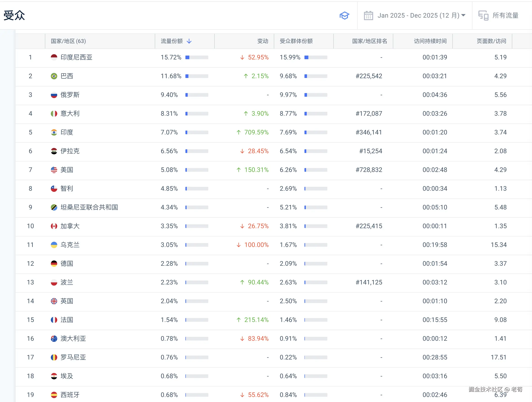Sort by 页面数/访问 column
The image size is (532, 402).
(491, 41)
